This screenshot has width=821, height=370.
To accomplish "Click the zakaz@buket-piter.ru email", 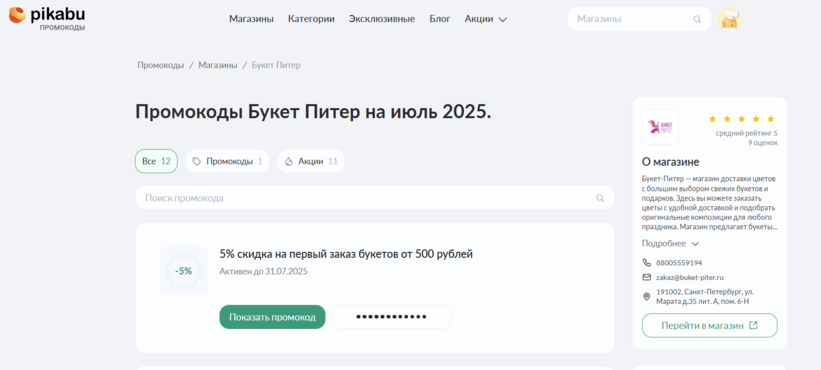I will click(690, 277).
